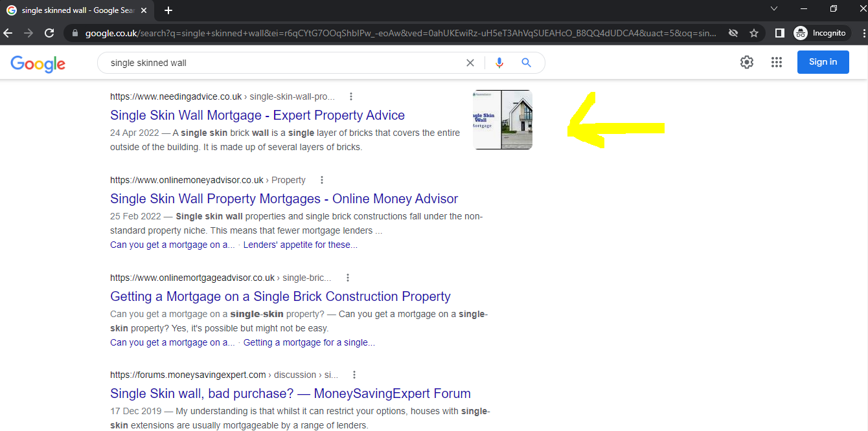Open more options for needingadvice.co.uk result
The height and width of the screenshot is (431, 868).
pyautogui.click(x=351, y=96)
